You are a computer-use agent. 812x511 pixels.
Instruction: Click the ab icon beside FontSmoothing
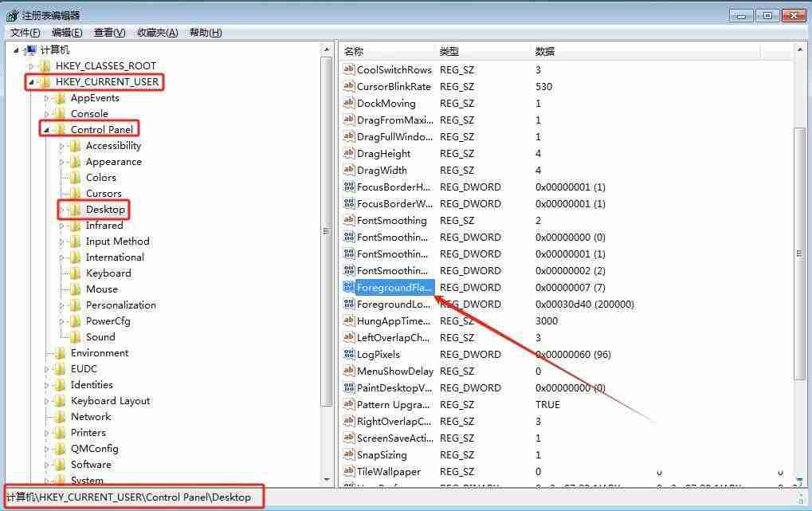pos(348,220)
